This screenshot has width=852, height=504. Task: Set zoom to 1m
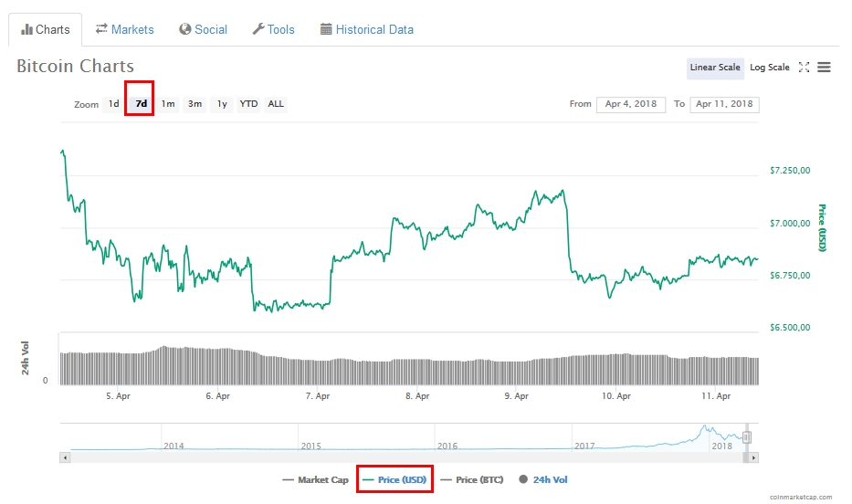[168, 104]
